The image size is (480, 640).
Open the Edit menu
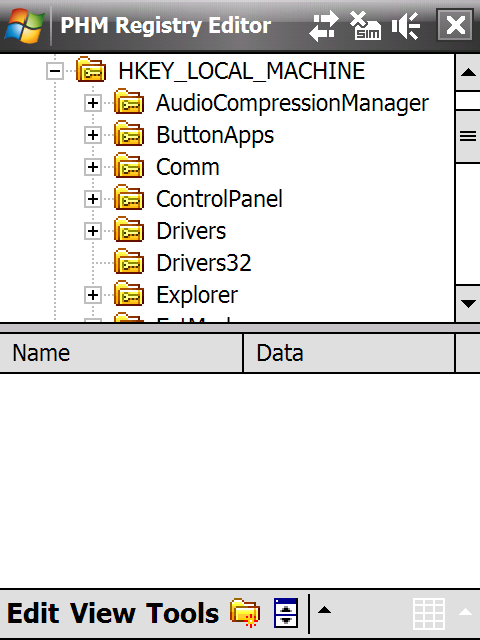pyautogui.click(x=33, y=613)
